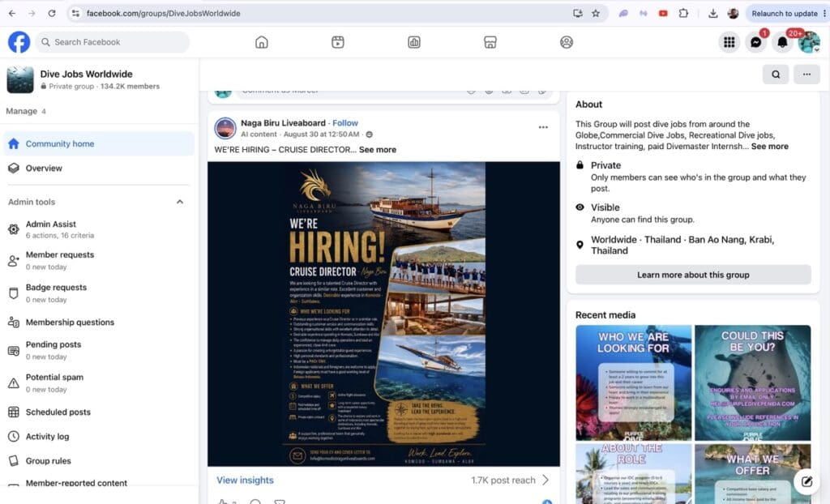Reload the page with the refresh icon
830x504 pixels.
click(51, 13)
